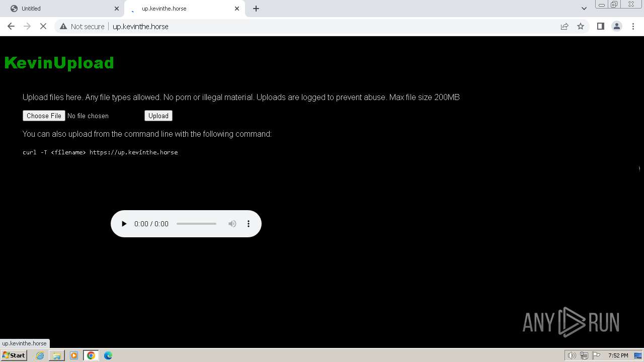The width and height of the screenshot is (644, 362).
Task: Open audio player more options menu
Action: click(248, 224)
